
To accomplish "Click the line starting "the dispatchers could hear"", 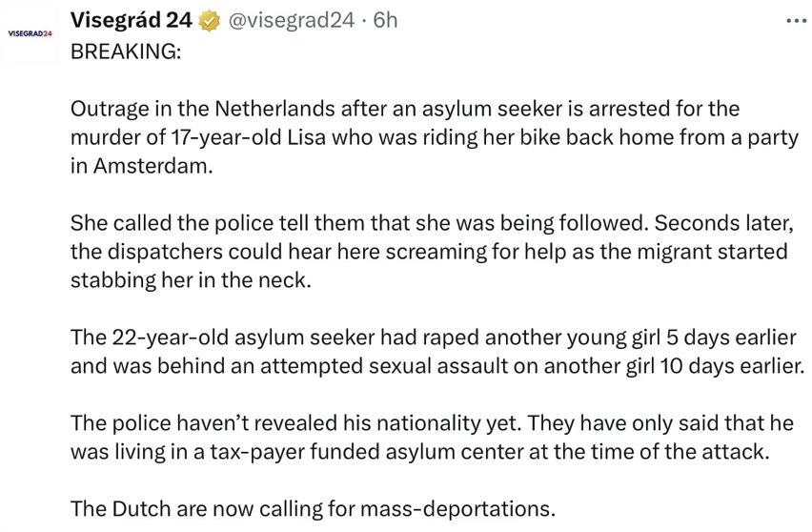I will [429, 252].
